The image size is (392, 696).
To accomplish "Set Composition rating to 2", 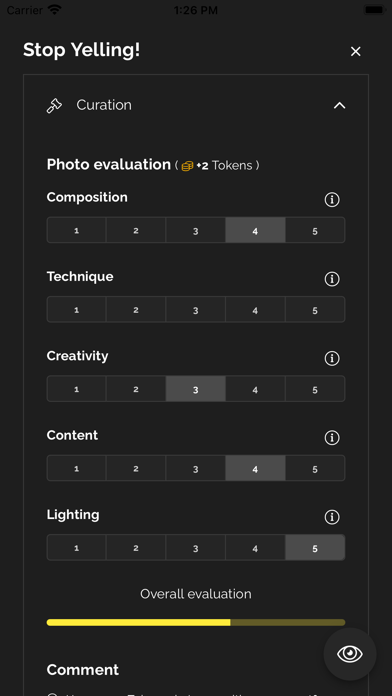I will (136, 230).
